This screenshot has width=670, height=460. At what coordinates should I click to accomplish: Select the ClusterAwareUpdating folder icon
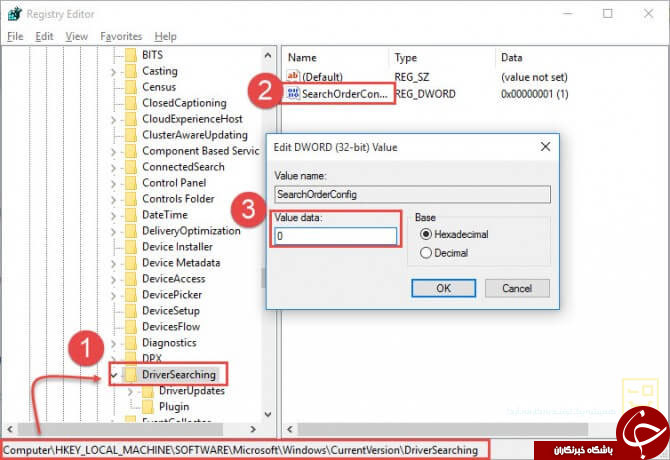coord(131,135)
